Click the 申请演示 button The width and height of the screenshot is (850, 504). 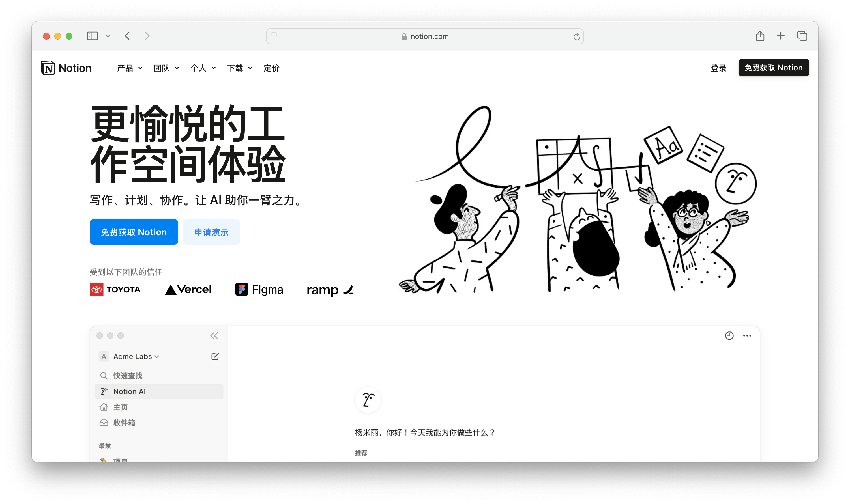pyautogui.click(x=211, y=232)
